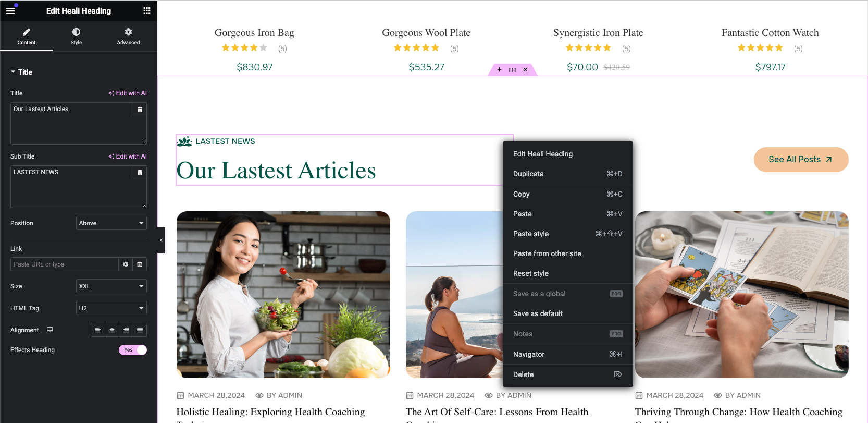Collapse the editor panel with the arrow
The image size is (868, 423).
point(161,240)
